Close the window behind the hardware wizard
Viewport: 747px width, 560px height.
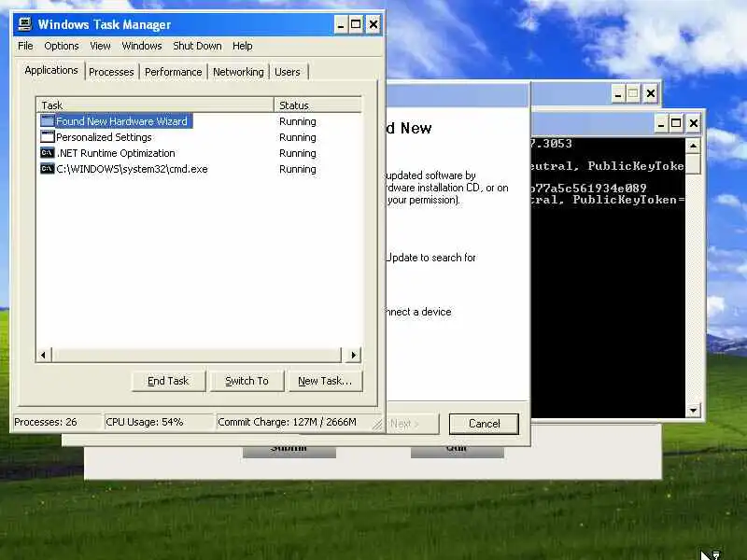pos(651,94)
